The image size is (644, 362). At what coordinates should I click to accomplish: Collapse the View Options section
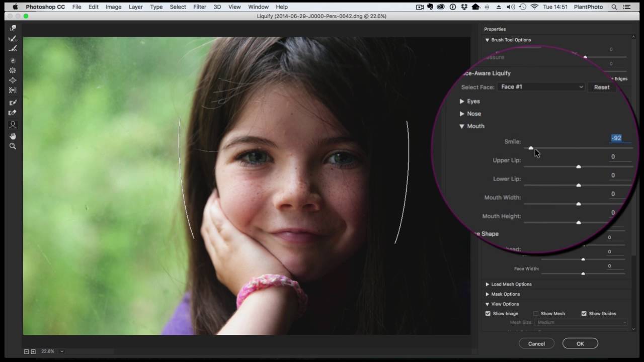487,304
